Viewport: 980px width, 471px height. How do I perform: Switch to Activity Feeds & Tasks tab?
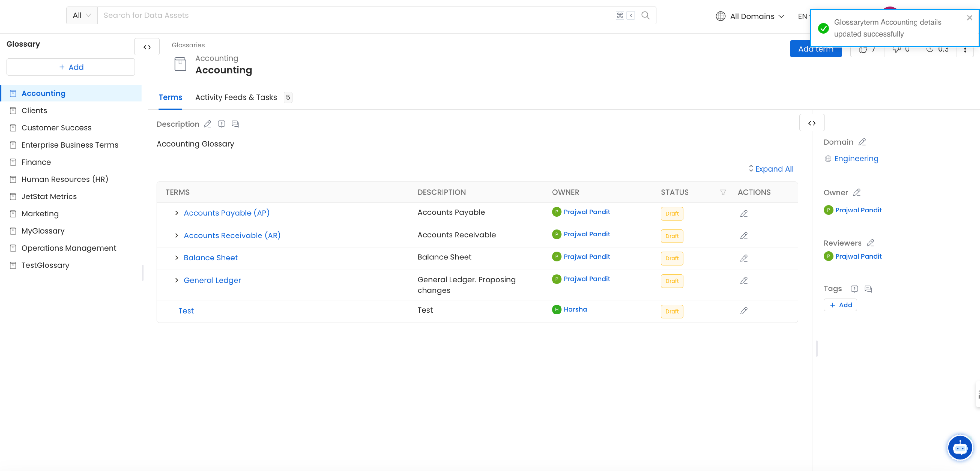point(236,97)
